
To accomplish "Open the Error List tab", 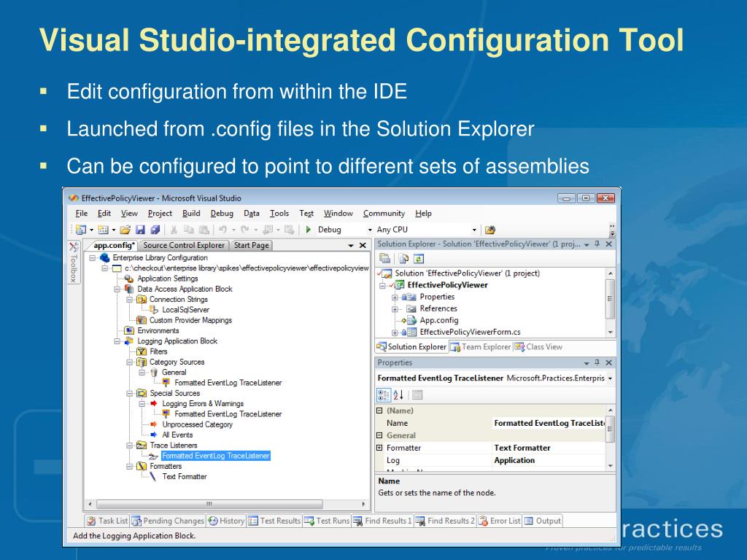I will coord(500,521).
